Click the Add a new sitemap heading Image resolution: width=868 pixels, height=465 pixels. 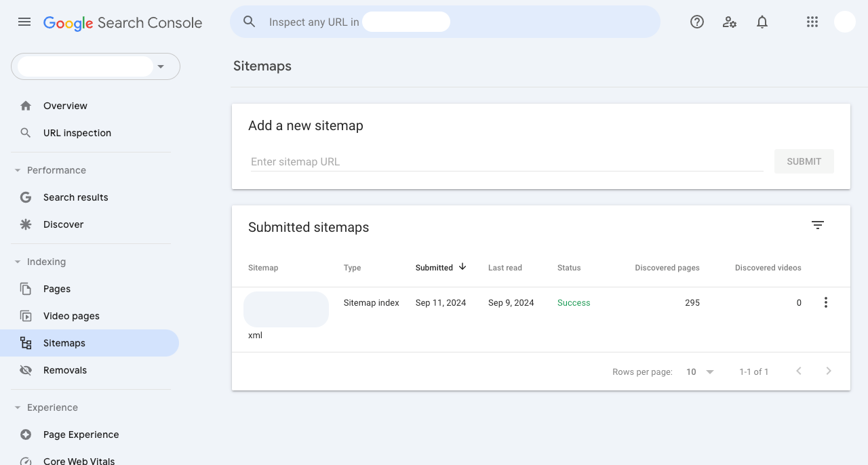(x=306, y=125)
